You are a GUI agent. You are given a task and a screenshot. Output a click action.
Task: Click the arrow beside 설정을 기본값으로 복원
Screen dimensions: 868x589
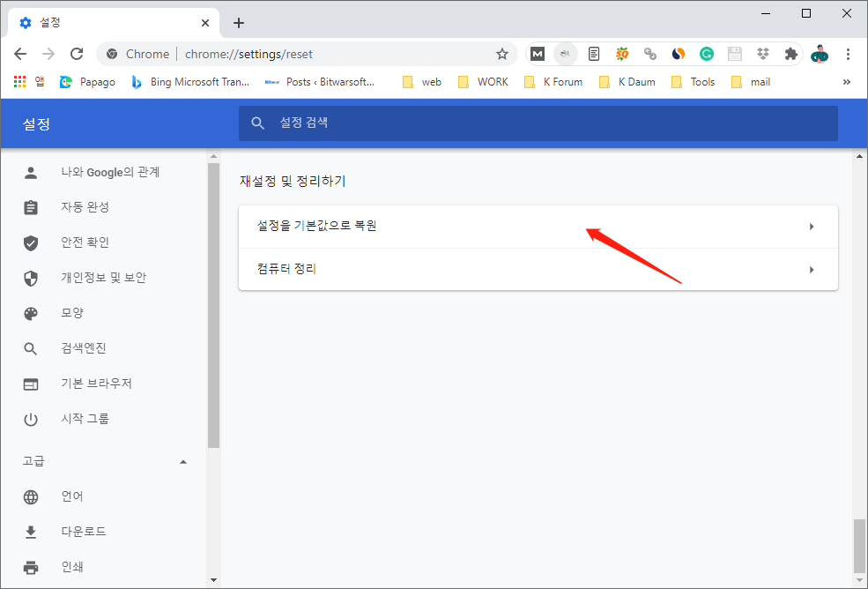tap(812, 226)
